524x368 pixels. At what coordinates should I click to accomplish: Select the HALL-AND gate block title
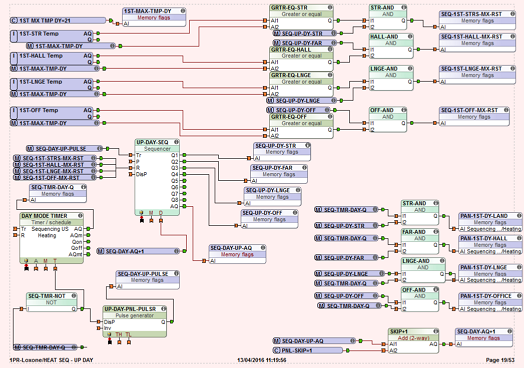pos(384,36)
